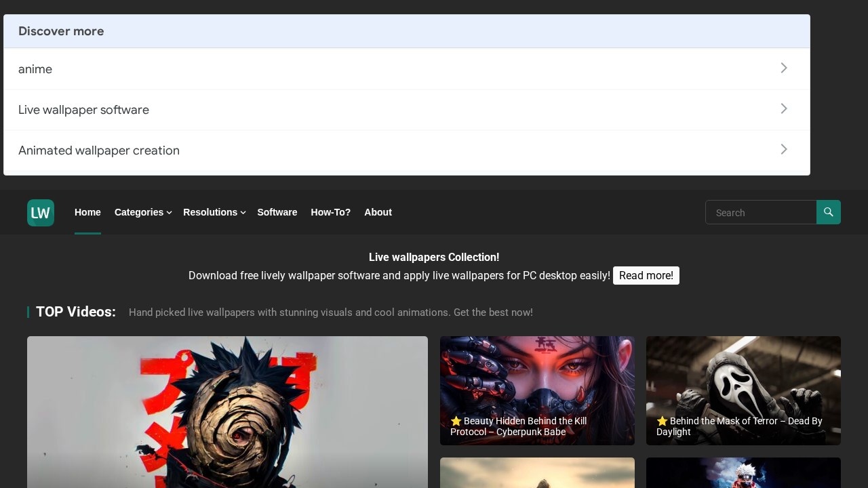Open the anime suggestion chevron arrow

pos(784,68)
